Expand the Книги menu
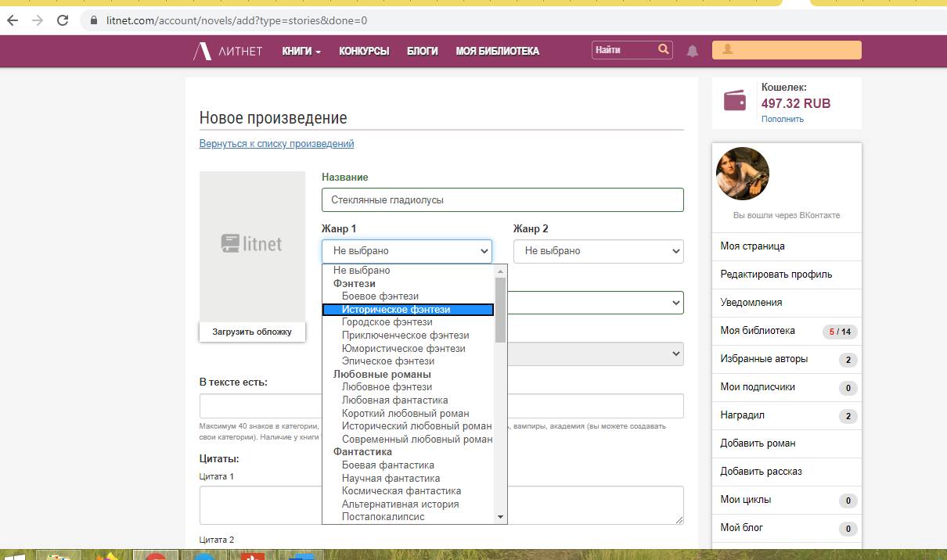Screen dimensions: 947x560 click(301, 51)
